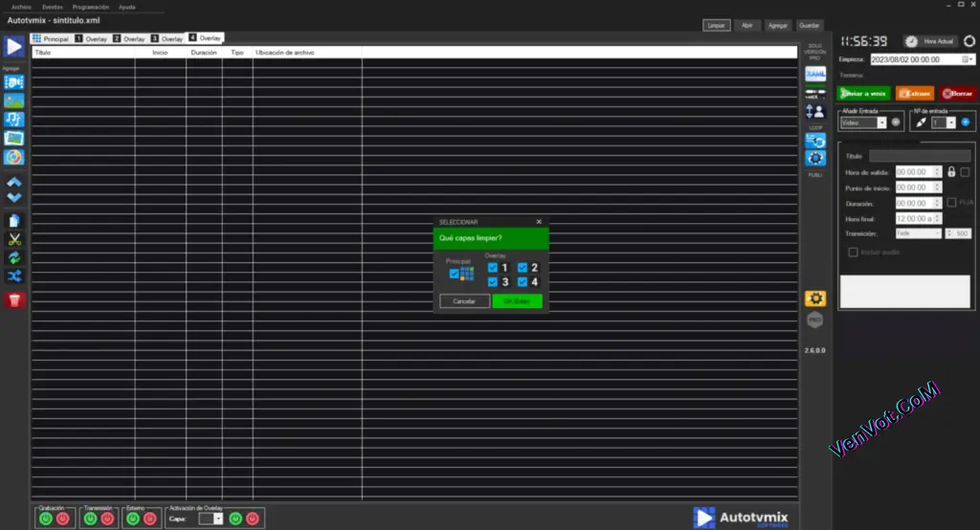Click the person with arrows icon
This screenshot has height=530, width=980.
point(815,112)
